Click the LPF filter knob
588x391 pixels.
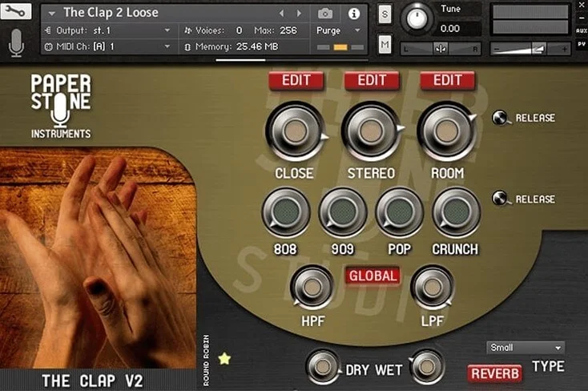(433, 288)
